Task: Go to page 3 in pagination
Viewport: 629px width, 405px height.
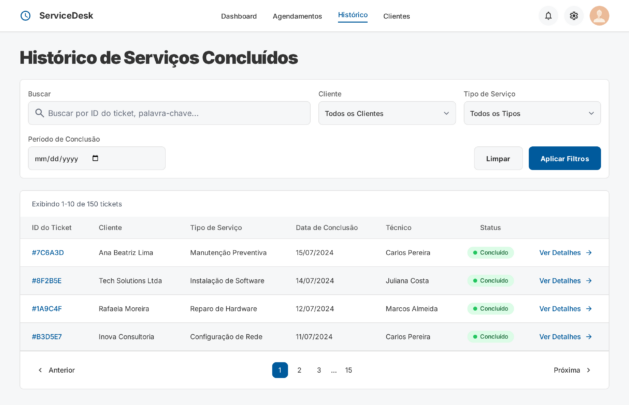Action: (319, 370)
